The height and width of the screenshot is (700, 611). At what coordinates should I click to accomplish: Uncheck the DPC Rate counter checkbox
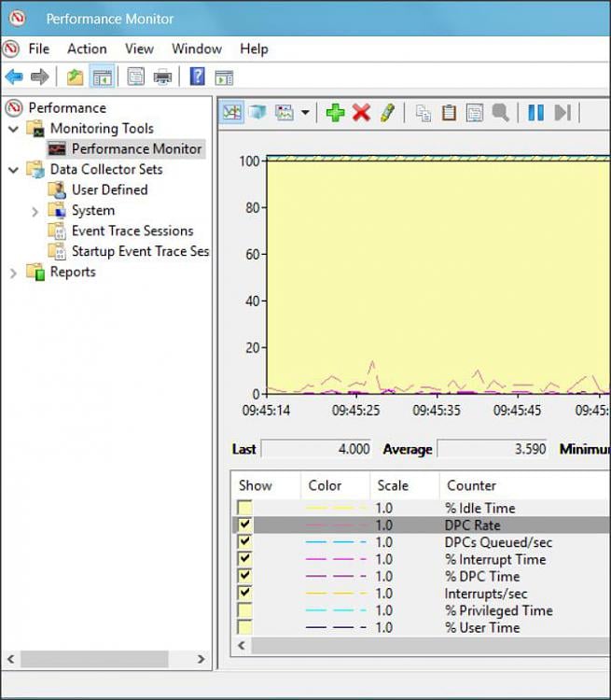[x=244, y=525]
